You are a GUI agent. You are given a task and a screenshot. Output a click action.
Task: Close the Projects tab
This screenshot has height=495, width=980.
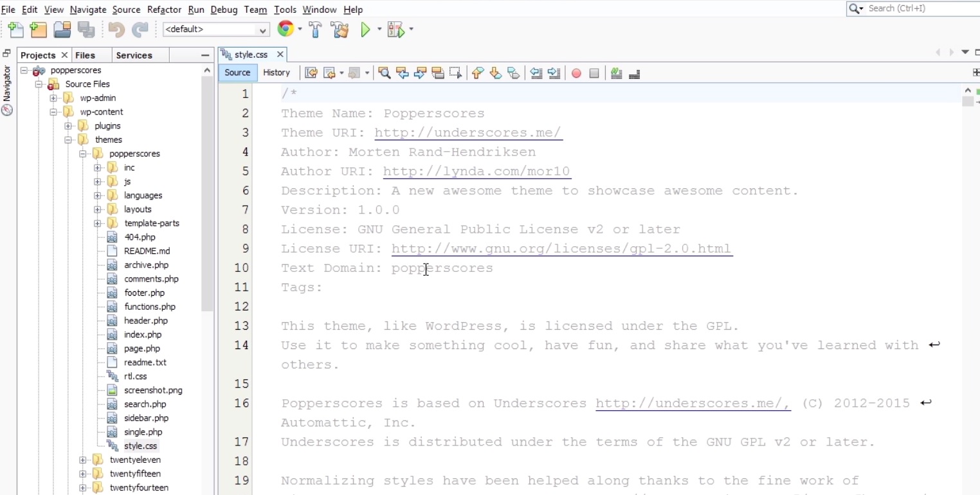64,55
